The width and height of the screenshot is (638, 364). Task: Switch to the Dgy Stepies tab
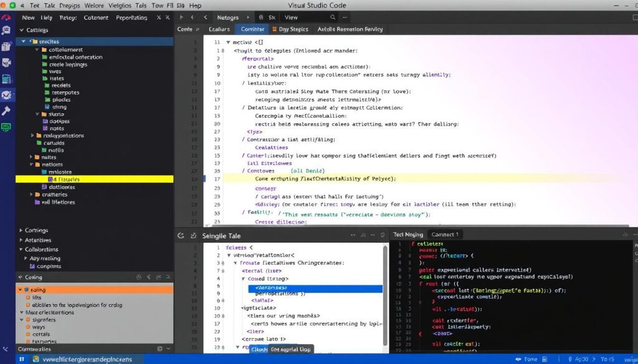pos(290,29)
